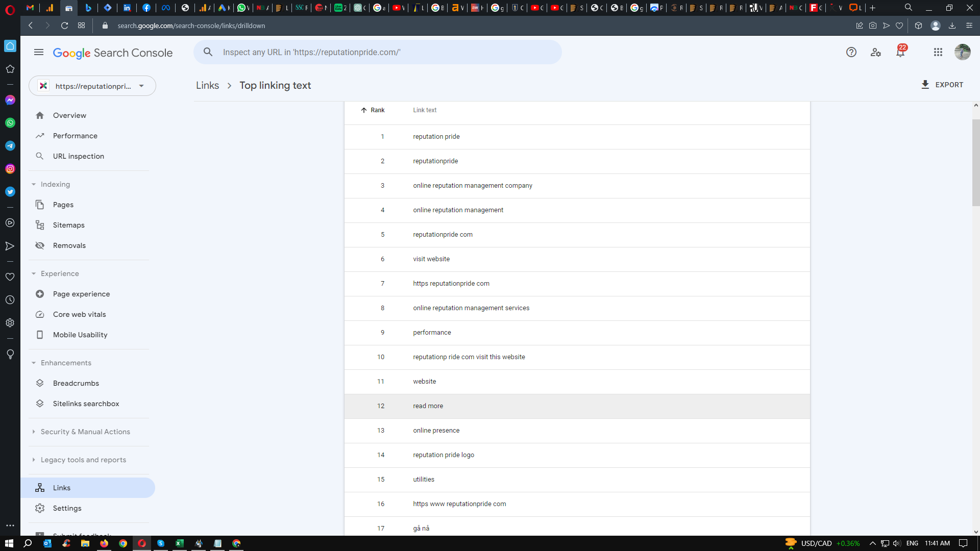The image size is (980, 551).
Task: Click the browser address bar URL
Action: pos(191,26)
